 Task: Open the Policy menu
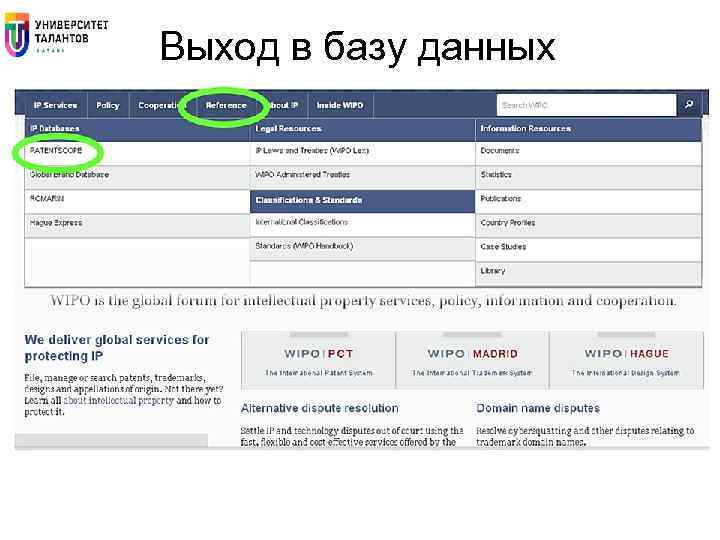coord(107,106)
